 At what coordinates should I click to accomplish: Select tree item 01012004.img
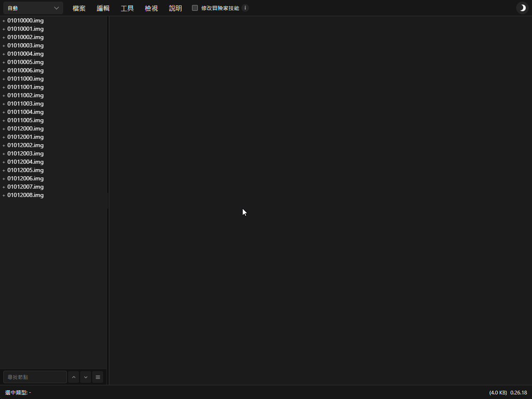(25, 162)
